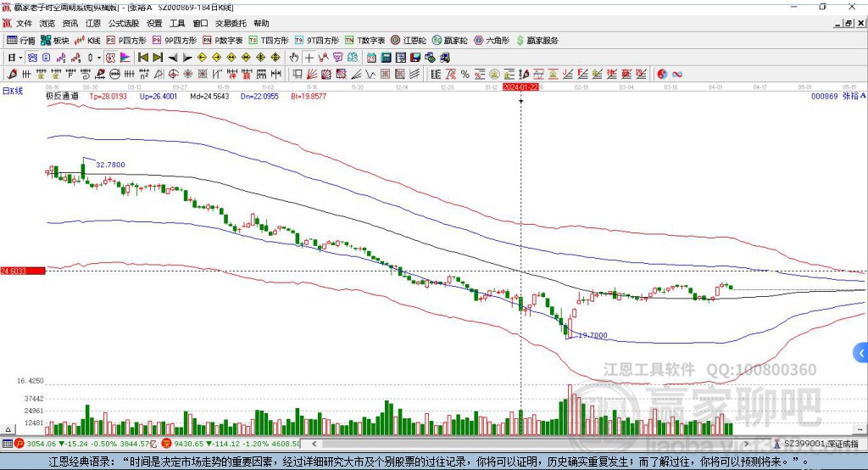Jump to first bar icon
The image size is (868, 470).
coord(142,58)
